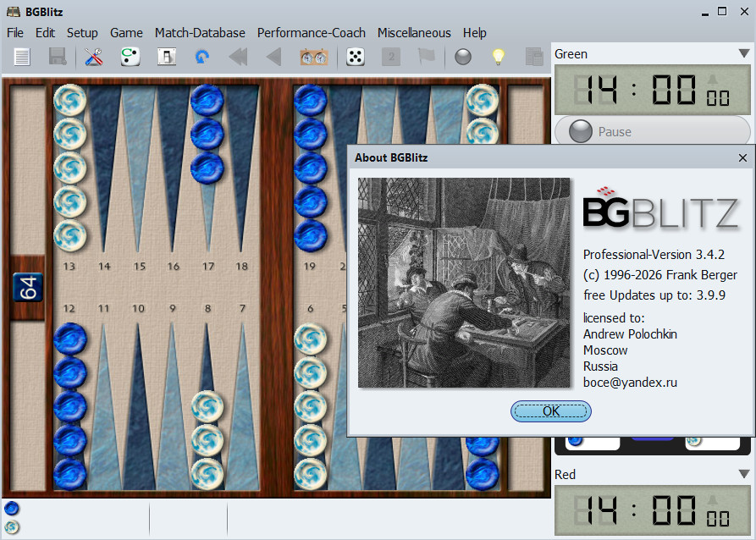756x540 pixels.
Task: Open the Game menu
Action: (x=126, y=33)
